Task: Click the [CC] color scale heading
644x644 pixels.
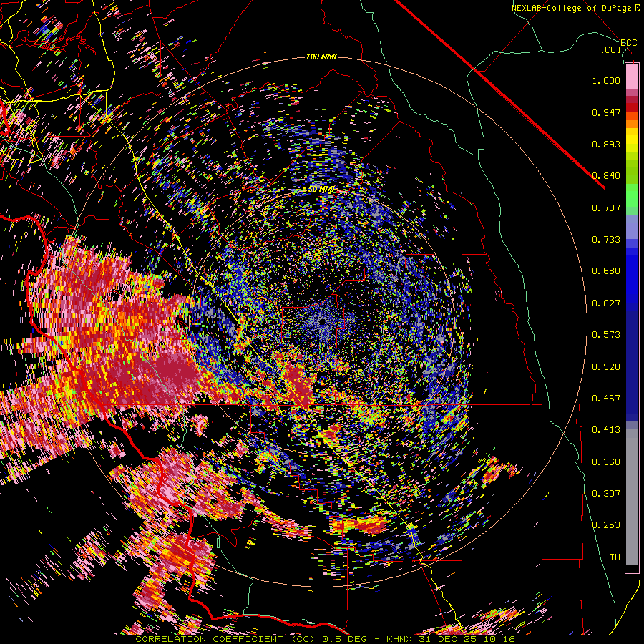Action: point(611,49)
